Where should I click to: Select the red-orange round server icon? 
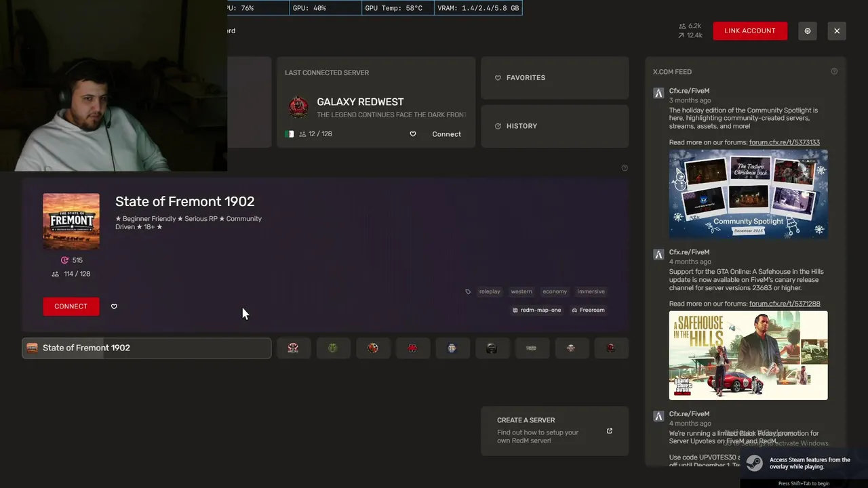click(372, 348)
